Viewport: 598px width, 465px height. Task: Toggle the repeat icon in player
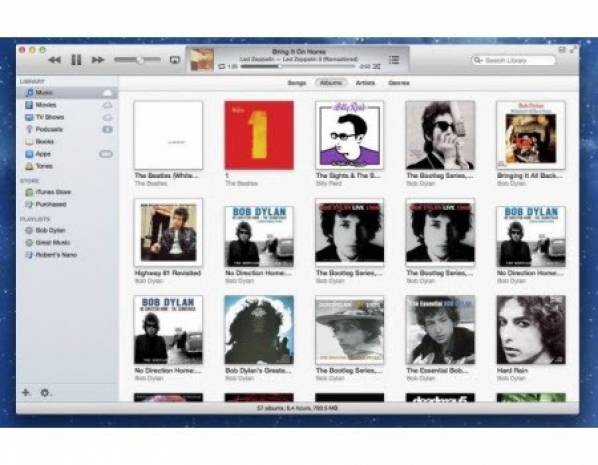coord(222,66)
